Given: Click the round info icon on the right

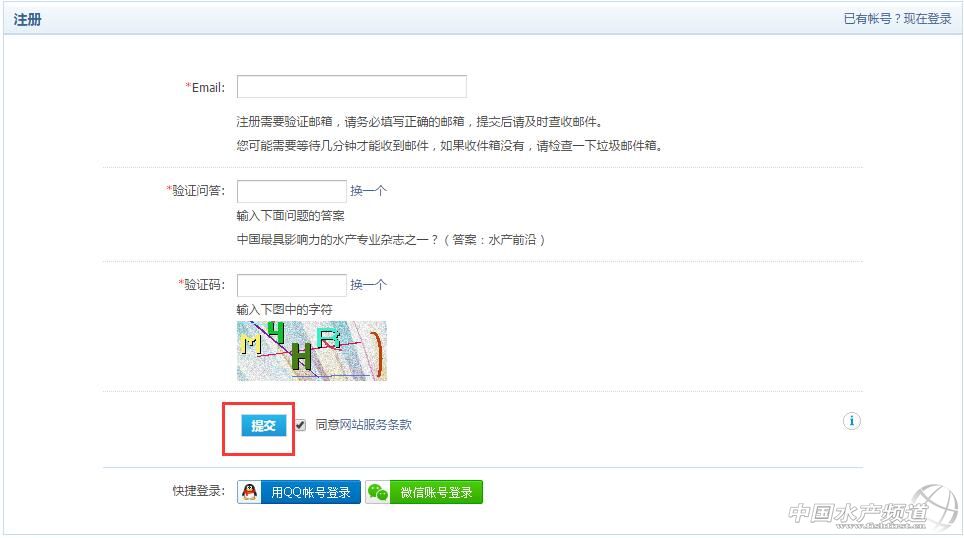Looking at the screenshot, I should click(851, 421).
